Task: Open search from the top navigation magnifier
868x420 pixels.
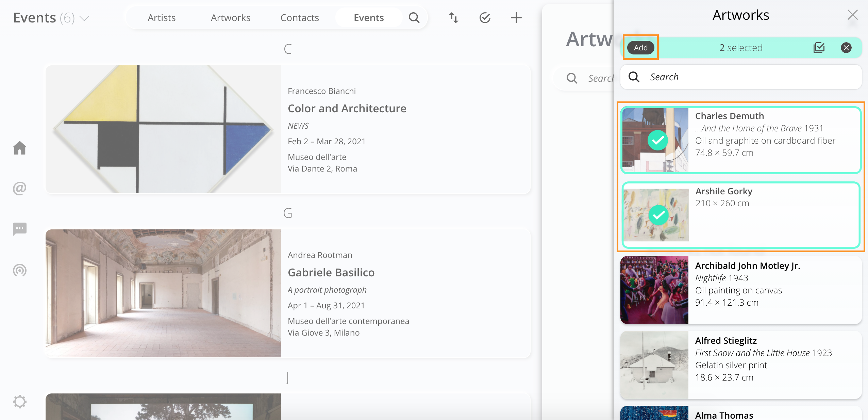Action: pyautogui.click(x=414, y=18)
